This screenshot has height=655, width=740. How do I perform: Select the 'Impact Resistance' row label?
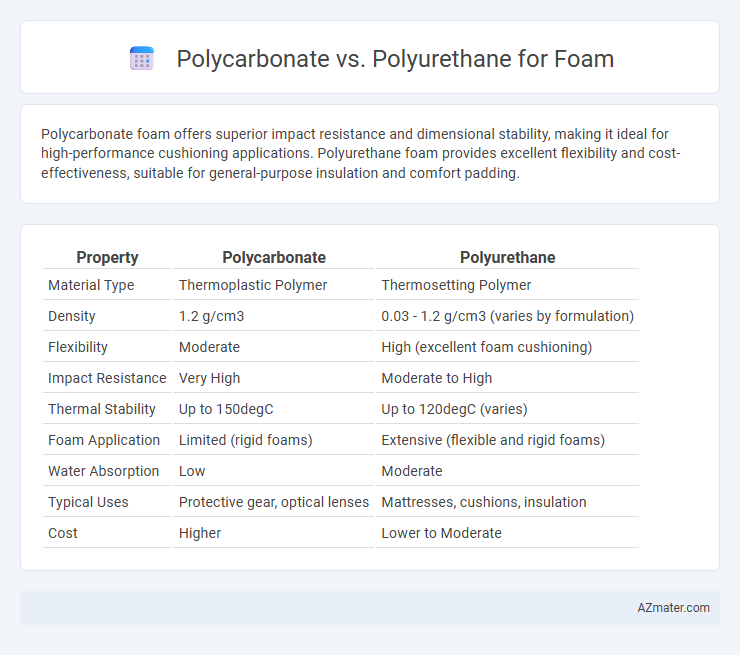(x=107, y=378)
